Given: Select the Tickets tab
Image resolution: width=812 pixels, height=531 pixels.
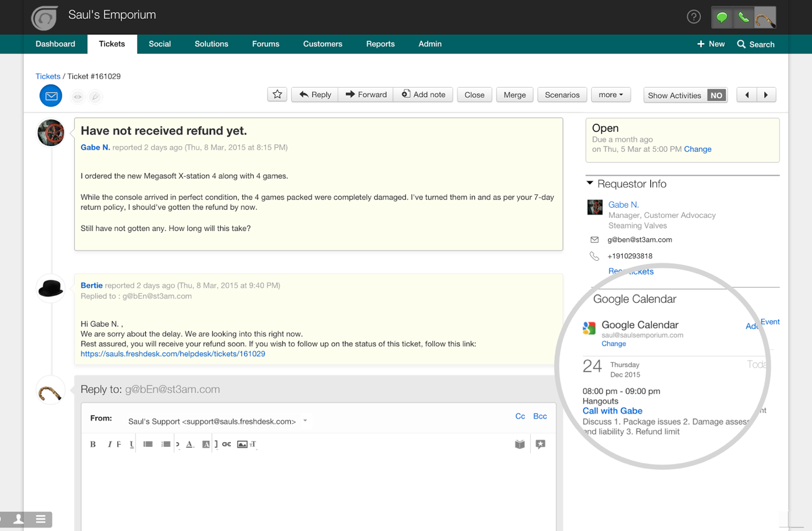Looking at the screenshot, I should (x=112, y=44).
